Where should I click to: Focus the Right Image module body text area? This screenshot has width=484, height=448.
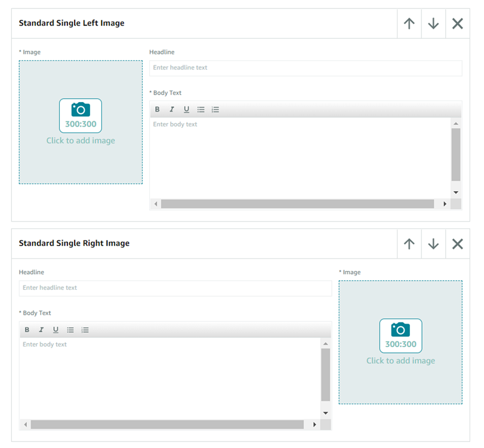coord(170,378)
